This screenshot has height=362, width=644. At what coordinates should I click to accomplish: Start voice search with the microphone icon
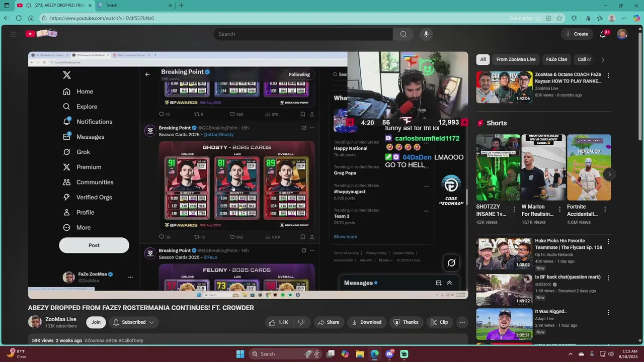[x=426, y=34]
